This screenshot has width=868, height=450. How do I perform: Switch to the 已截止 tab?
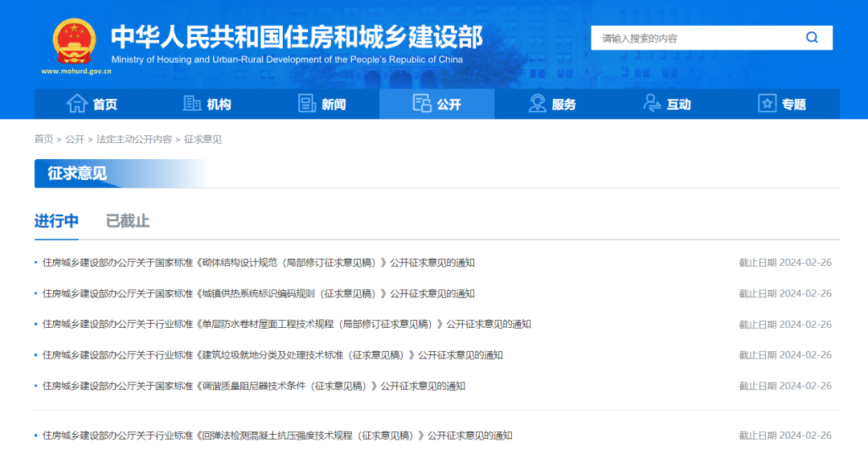tap(128, 221)
